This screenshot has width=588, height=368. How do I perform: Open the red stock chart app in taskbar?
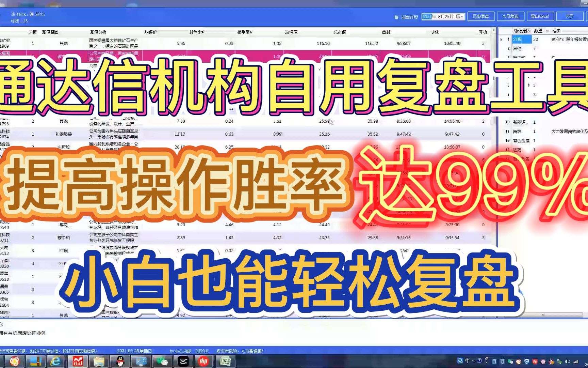pos(78,361)
